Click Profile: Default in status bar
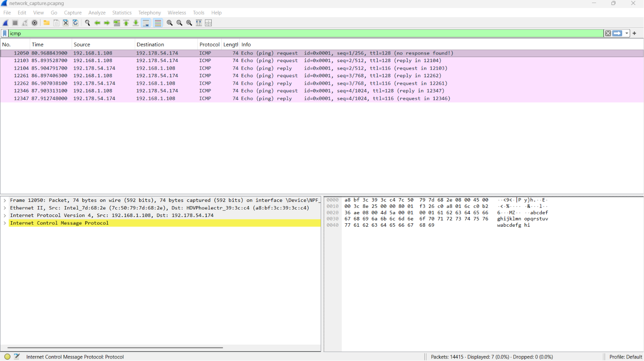 626,357
